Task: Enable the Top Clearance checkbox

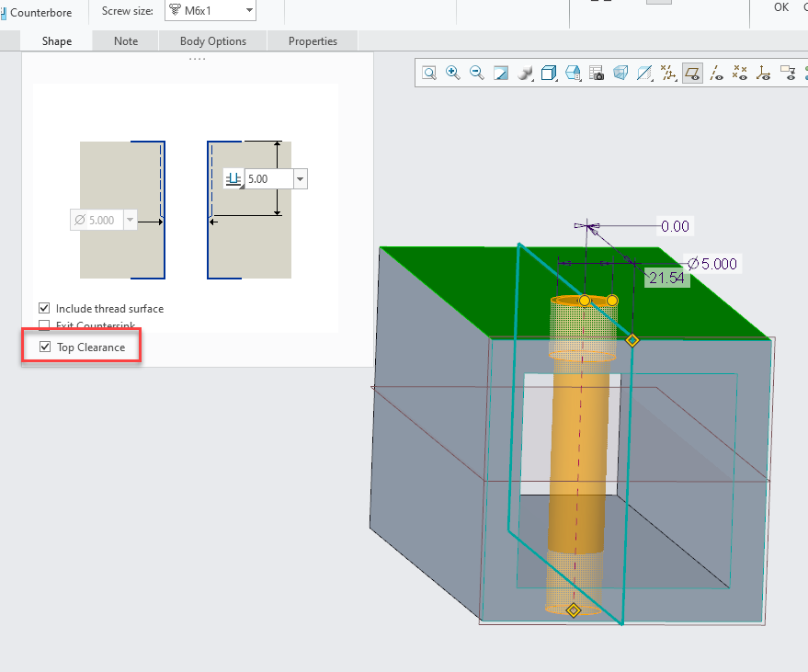Action: point(45,347)
